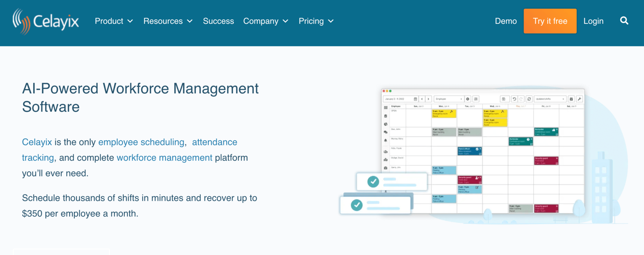
Task: Open the site search magnifier
Action: click(624, 21)
